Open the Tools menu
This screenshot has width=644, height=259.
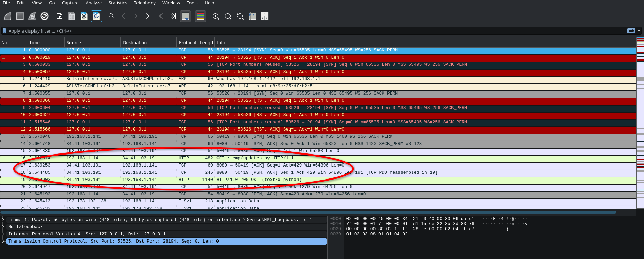coord(192,3)
